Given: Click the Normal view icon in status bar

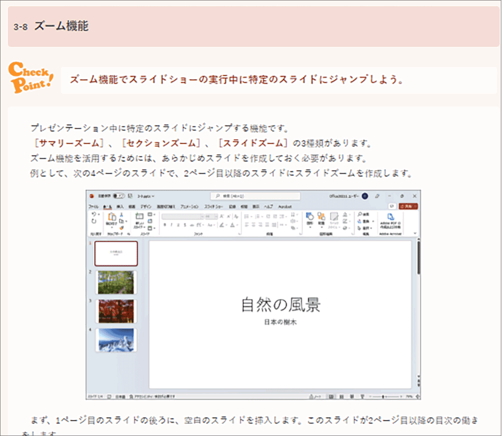Looking at the screenshot, I should (331, 397).
